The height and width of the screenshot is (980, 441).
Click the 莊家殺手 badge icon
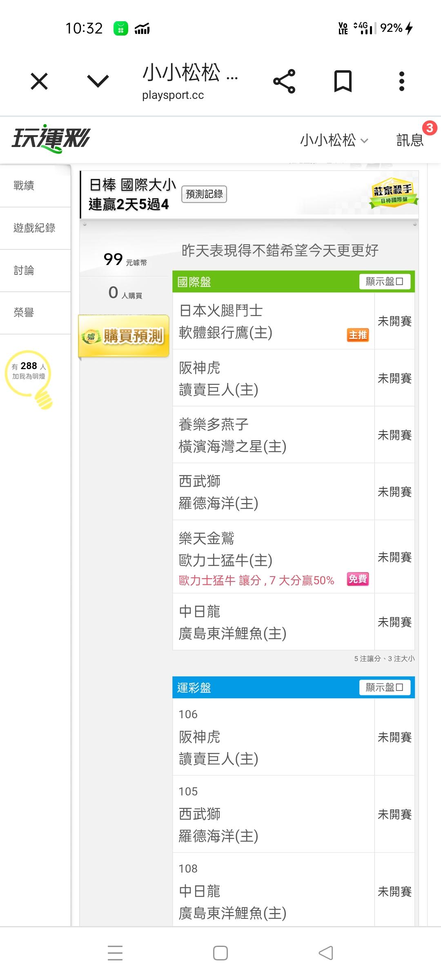click(x=394, y=193)
